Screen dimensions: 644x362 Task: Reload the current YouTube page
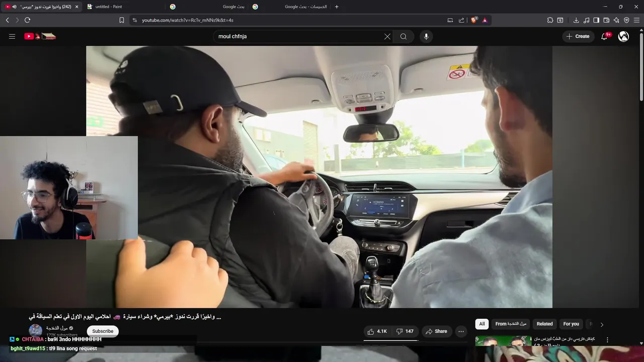click(27, 20)
